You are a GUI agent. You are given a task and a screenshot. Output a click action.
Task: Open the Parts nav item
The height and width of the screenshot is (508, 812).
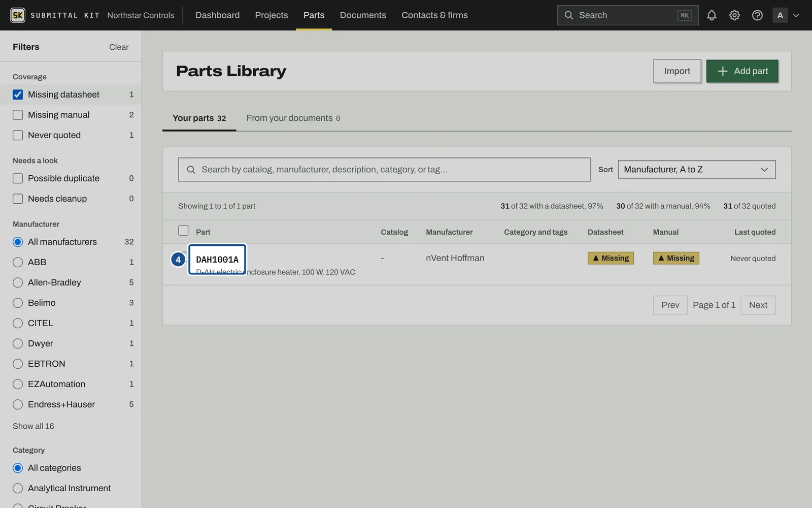click(314, 15)
